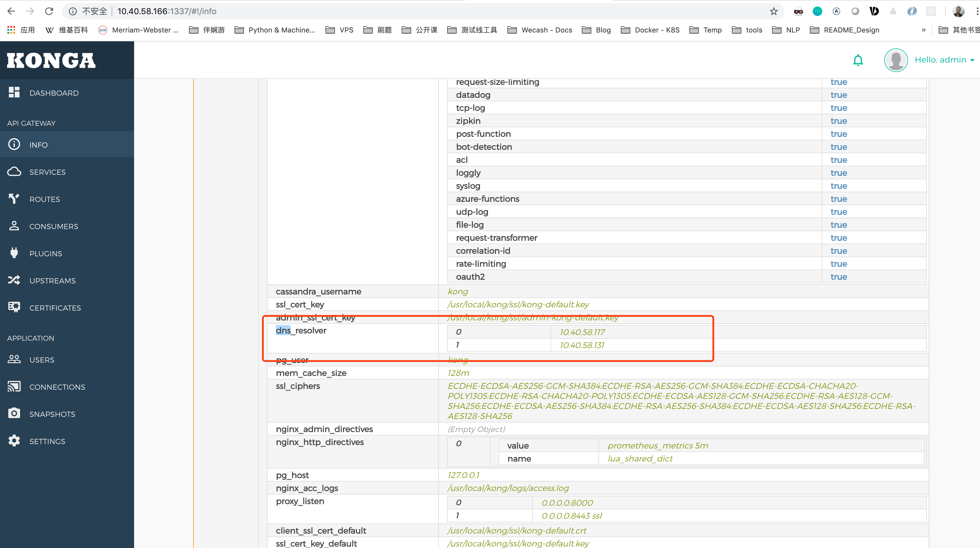This screenshot has width=980, height=548.
Task: Click the dns_resolver value 10.40.58.117
Action: tap(582, 332)
